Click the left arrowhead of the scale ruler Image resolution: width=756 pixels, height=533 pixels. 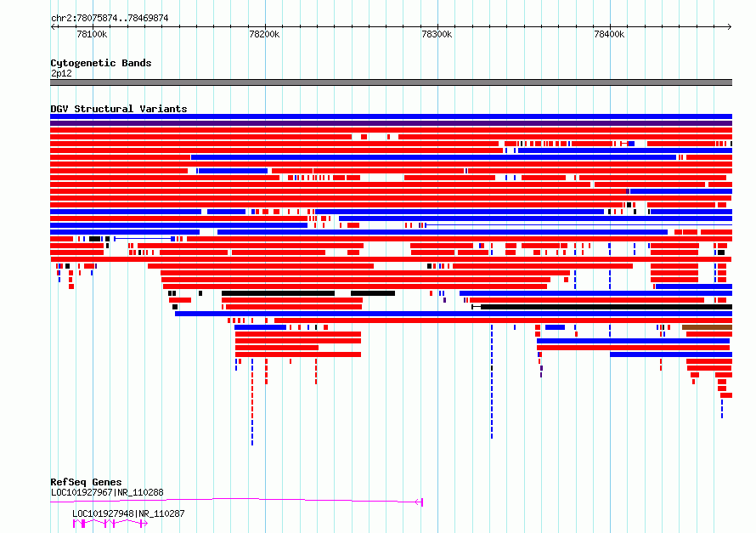point(53,27)
